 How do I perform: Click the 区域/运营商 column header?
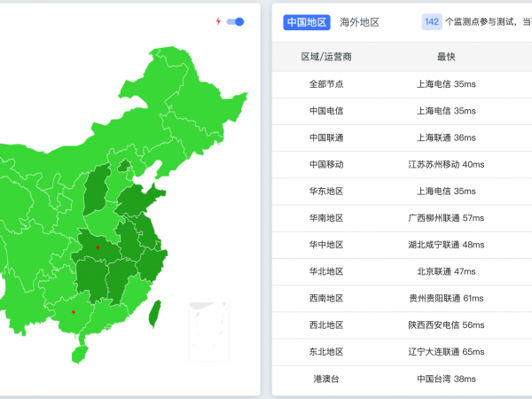tap(326, 58)
